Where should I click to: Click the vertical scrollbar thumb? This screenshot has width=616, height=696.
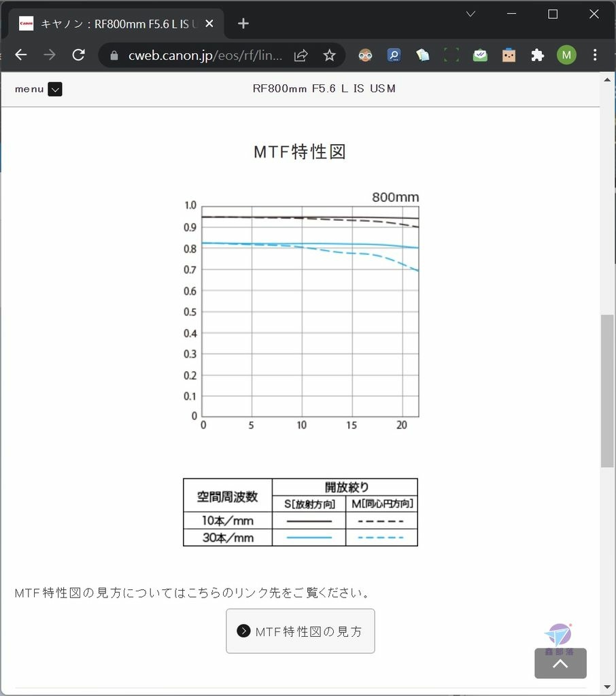[x=607, y=391]
